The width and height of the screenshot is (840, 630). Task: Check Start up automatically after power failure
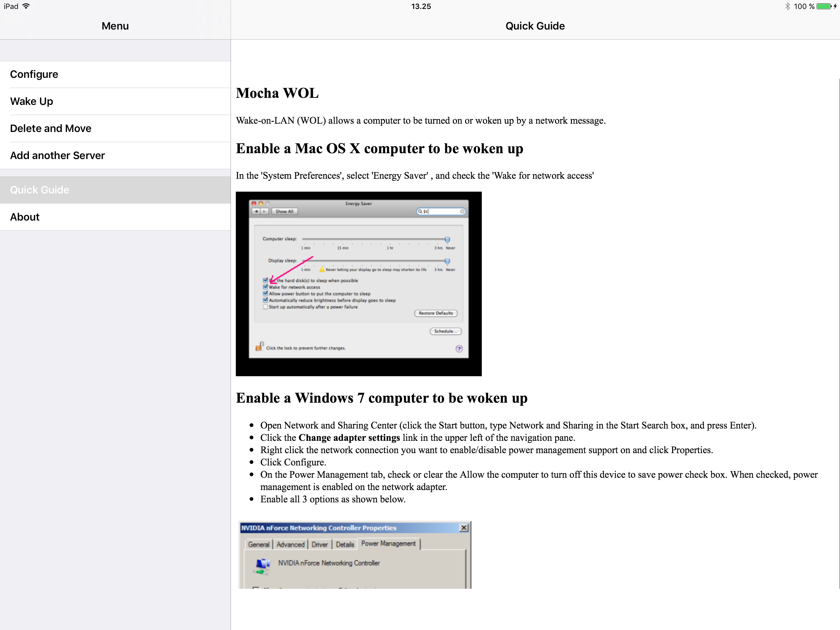click(x=265, y=307)
